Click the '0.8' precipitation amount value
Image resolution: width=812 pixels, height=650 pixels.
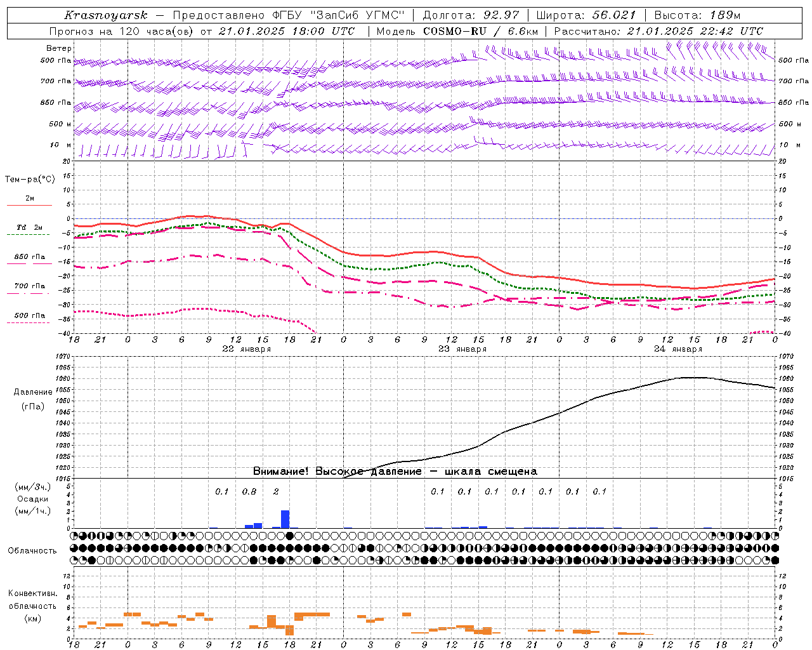click(249, 491)
